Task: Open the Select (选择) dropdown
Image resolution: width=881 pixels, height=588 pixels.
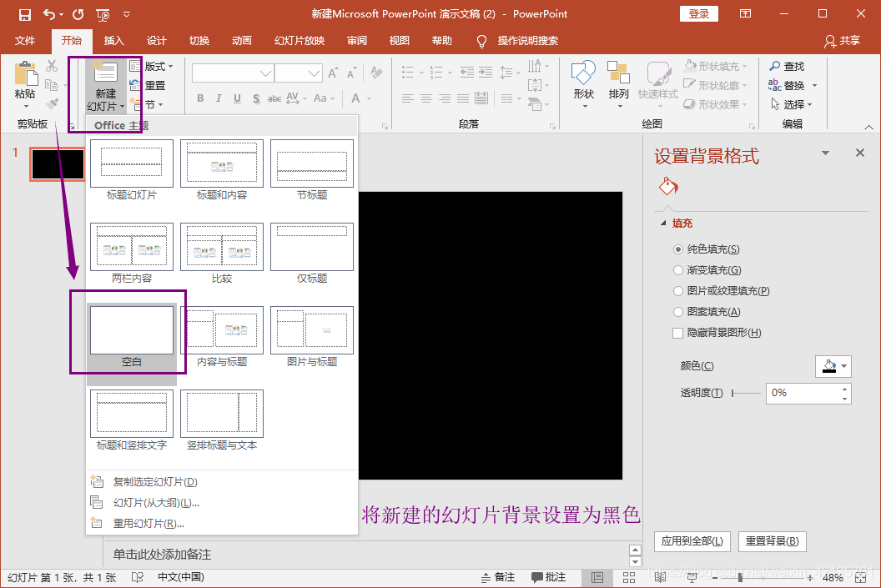Action: coord(792,104)
